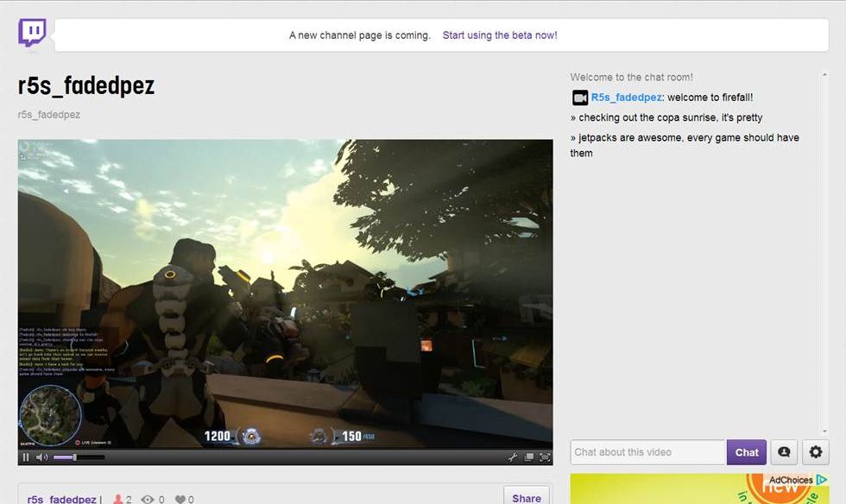This screenshot has height=504, width=846.
Task: Open video settings wrench icon
Action: point(513,457)
